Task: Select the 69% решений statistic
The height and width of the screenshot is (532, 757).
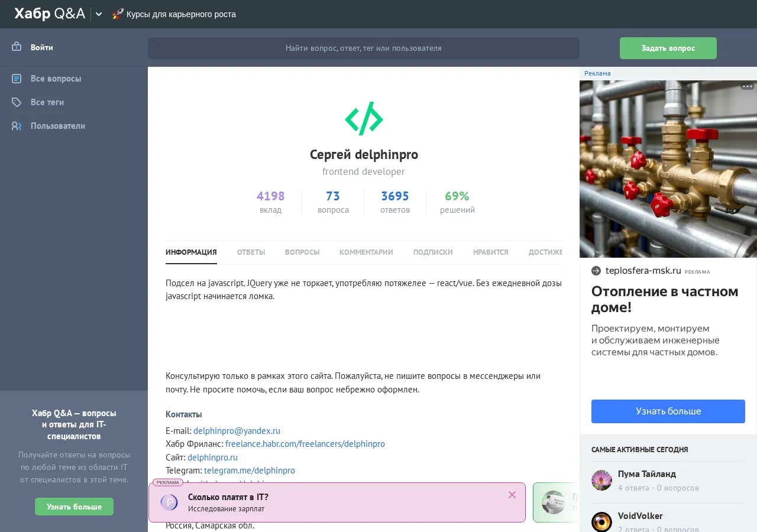Action: tap(457, 202)
